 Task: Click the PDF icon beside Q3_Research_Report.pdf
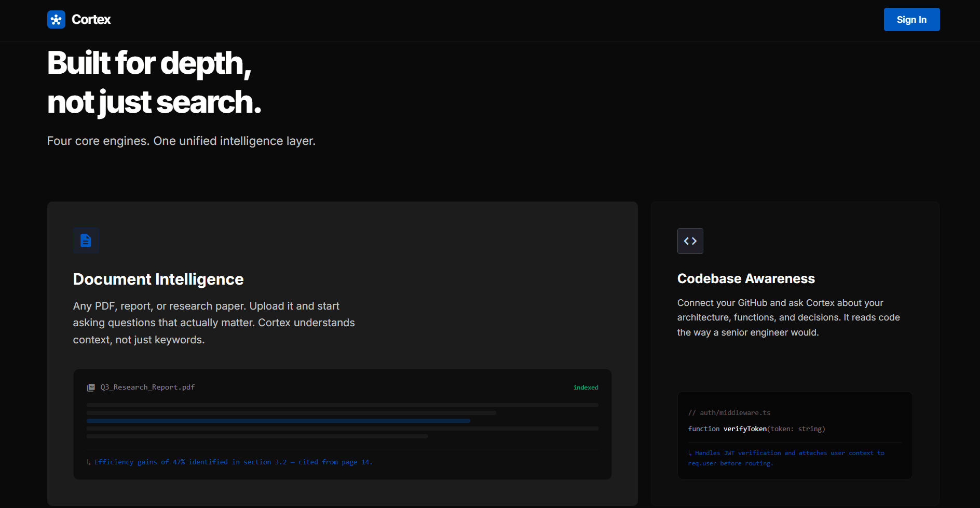pos(91,387)
